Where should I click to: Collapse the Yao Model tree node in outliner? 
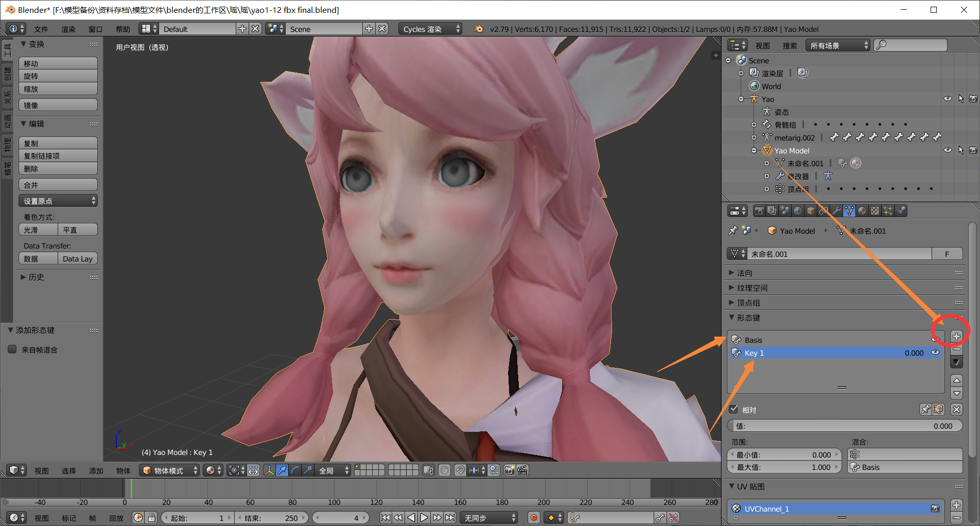pos(754,150)
